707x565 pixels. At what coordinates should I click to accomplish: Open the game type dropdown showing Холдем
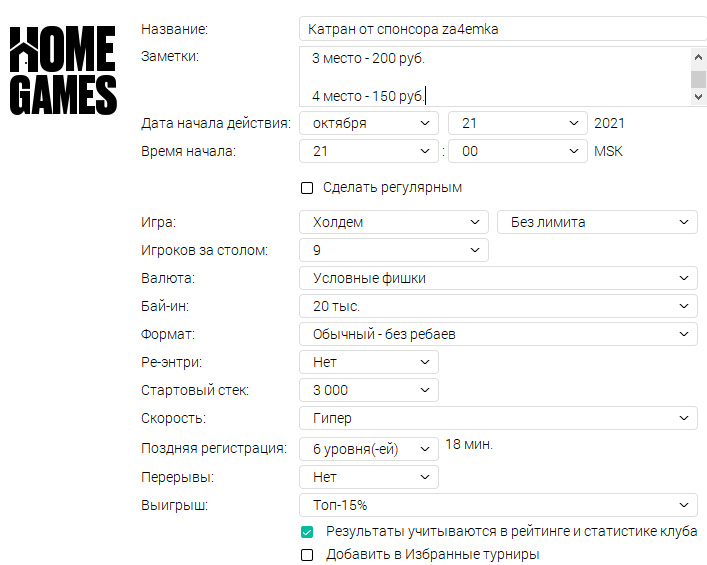394,222
